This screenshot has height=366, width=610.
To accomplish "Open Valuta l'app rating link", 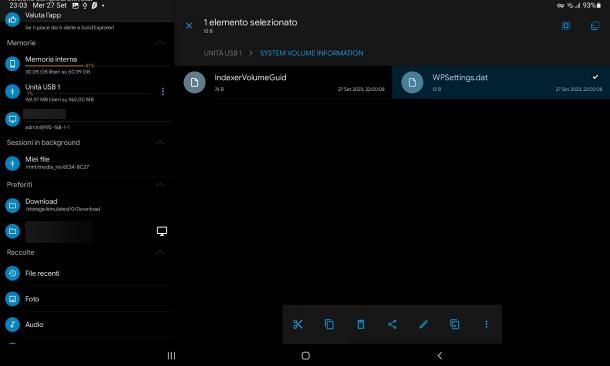I will click(88, 20).
